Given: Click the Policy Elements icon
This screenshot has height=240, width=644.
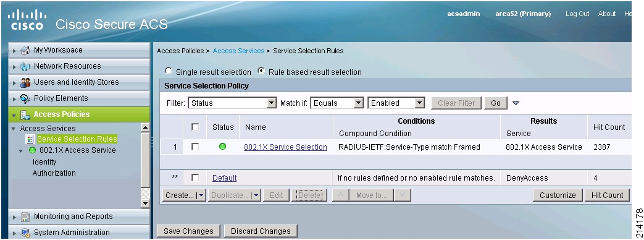Looking at the screenshot, I should [x=25, y=98].
